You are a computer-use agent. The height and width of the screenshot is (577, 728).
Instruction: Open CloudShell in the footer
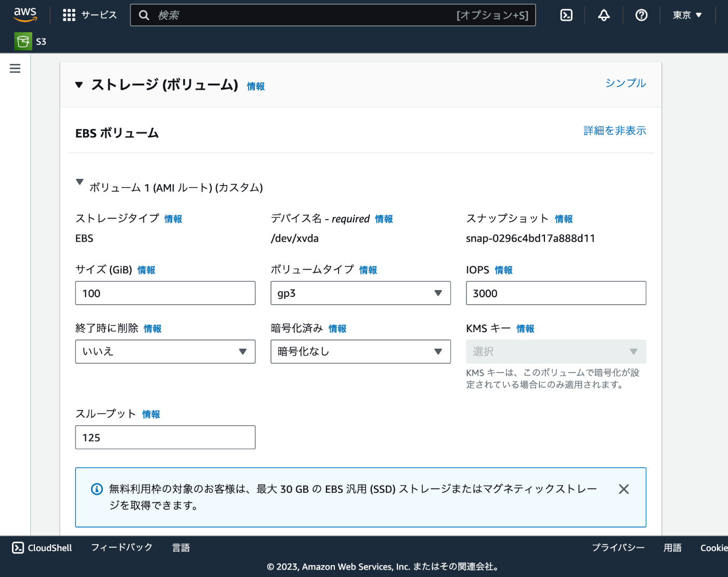[x=42, y=547]
